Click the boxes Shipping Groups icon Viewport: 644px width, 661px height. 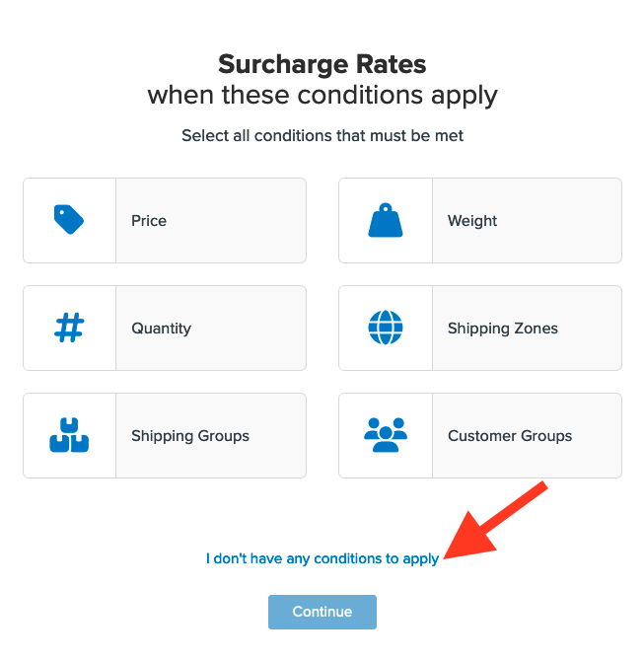69,435
